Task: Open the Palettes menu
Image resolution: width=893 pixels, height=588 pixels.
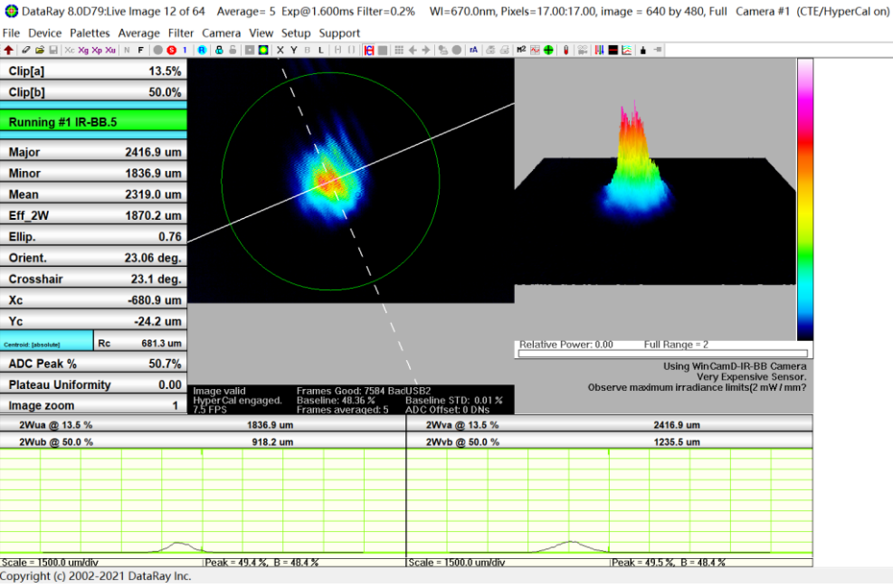Action: point(90,33)
